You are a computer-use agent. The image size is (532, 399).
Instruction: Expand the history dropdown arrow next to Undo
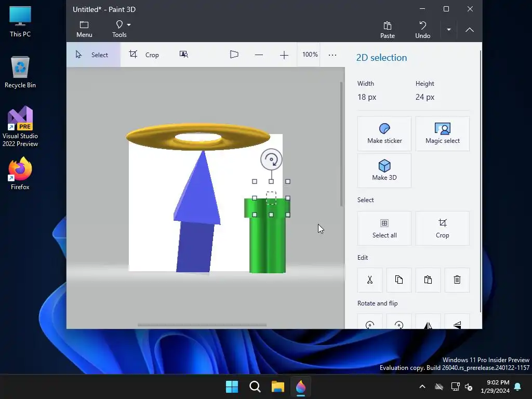click(x=448, y=30)
